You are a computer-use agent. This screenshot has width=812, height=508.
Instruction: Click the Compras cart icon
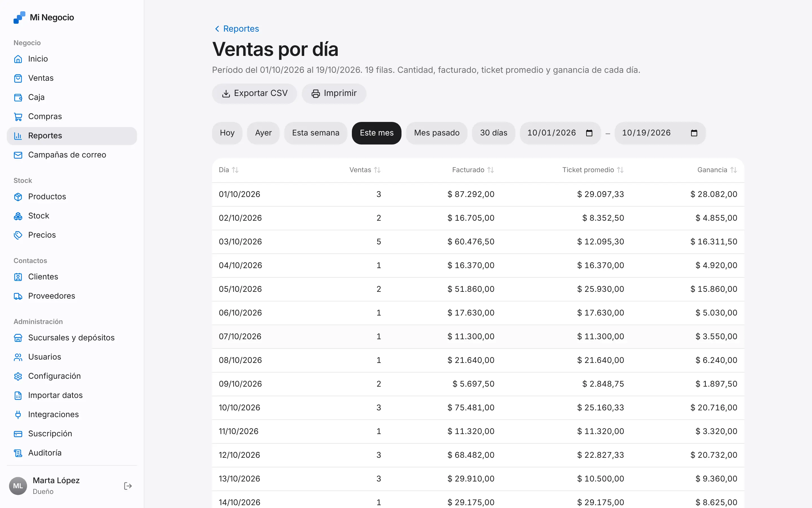tap(18, 117)
